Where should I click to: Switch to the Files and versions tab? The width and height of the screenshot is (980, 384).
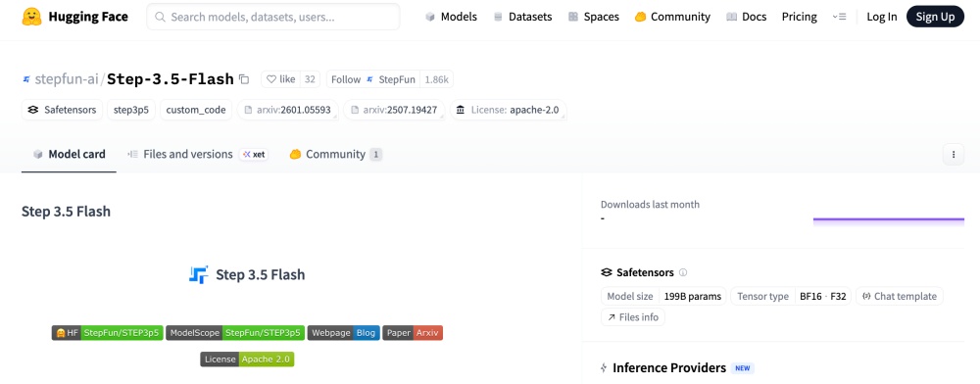tap(180, 154)
